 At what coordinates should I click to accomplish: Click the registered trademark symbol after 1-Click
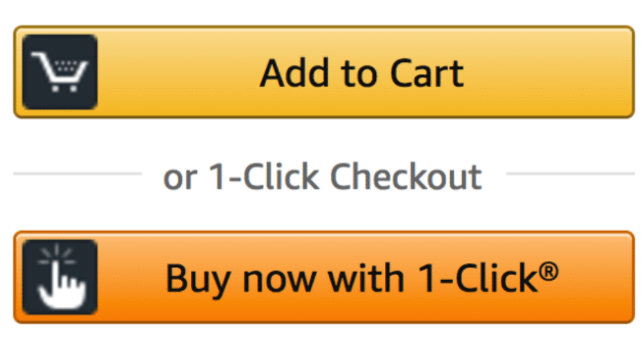click(x=549, y=271)
